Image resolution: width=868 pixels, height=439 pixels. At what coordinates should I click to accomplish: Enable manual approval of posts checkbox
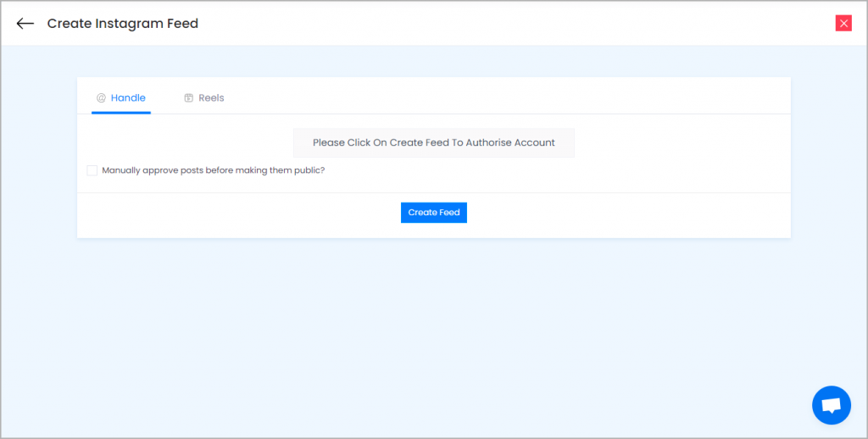[92, 170]
